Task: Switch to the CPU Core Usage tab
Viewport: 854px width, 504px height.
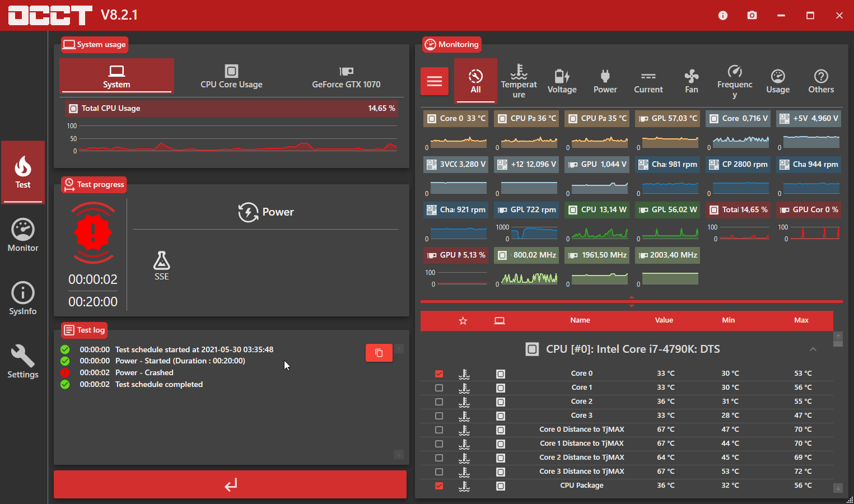Action: [231, 76]
